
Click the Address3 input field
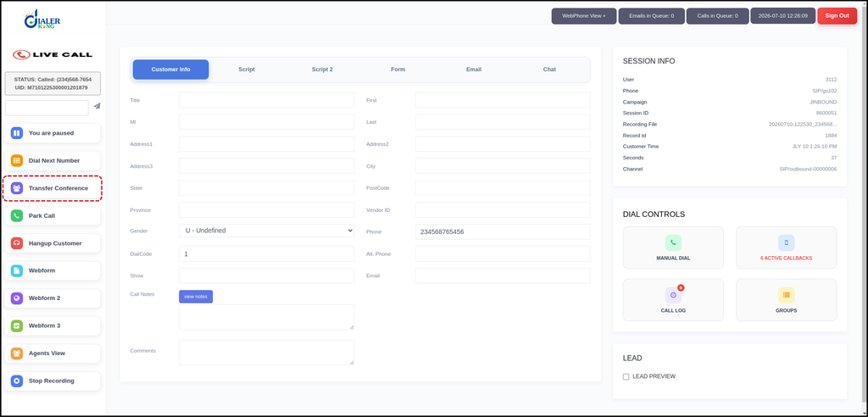tap(266, 165)
